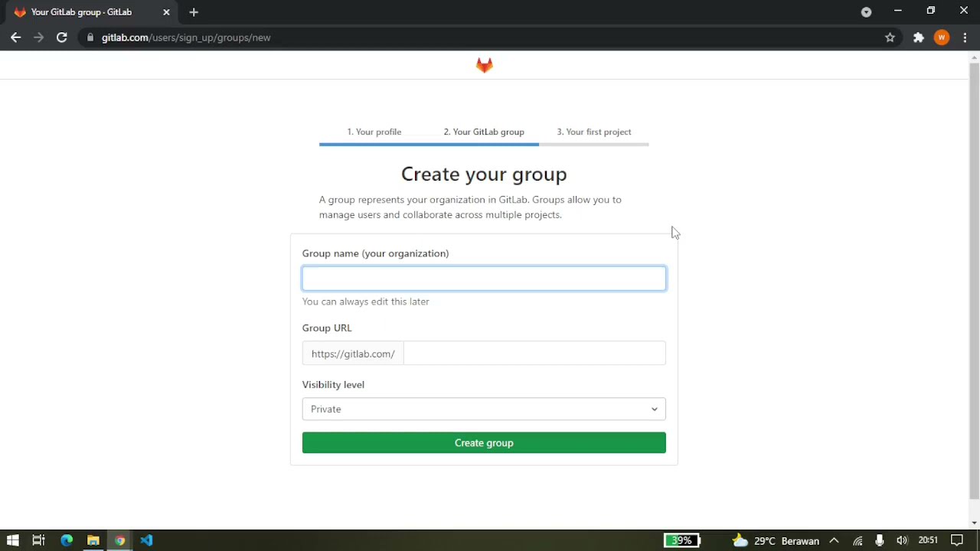Screen dimensions: 980x551
Task: Click scrollbar down arrow
Action: [x=974, y=523]
